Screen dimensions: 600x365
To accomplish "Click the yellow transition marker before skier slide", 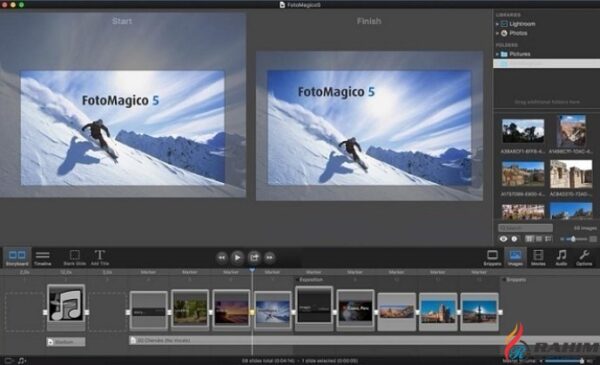I will click(252, 312).
